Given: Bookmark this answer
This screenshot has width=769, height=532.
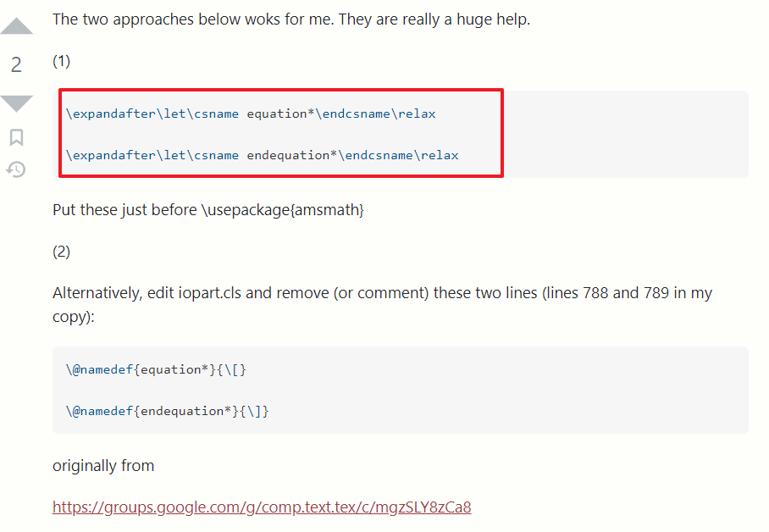Looking at the screenshot, I should (16, 137).
